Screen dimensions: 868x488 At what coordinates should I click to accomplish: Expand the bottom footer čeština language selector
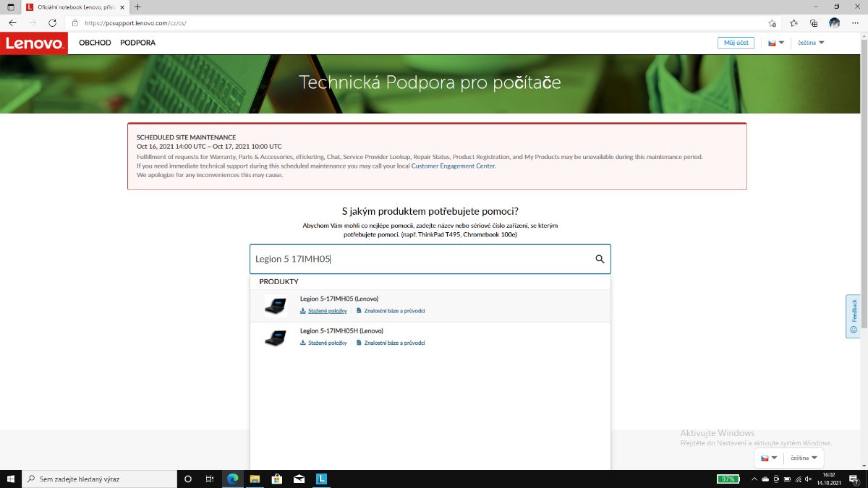[804, 458]
